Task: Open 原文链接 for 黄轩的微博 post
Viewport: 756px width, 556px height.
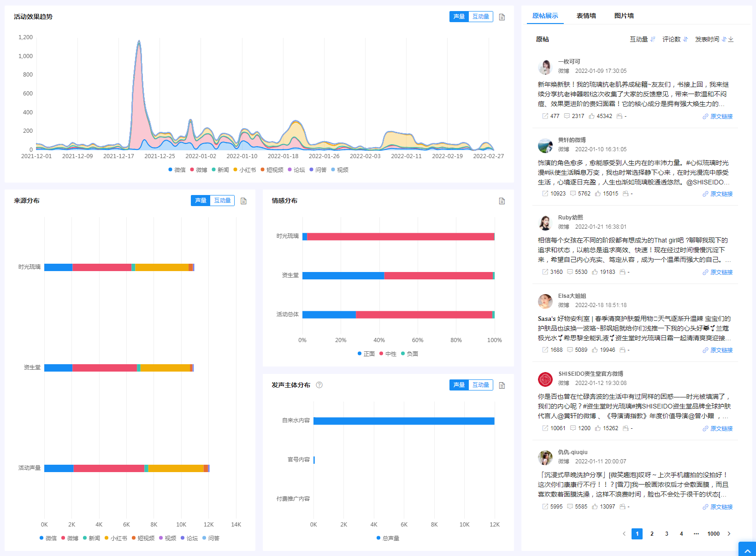Action: click(718, 194)
